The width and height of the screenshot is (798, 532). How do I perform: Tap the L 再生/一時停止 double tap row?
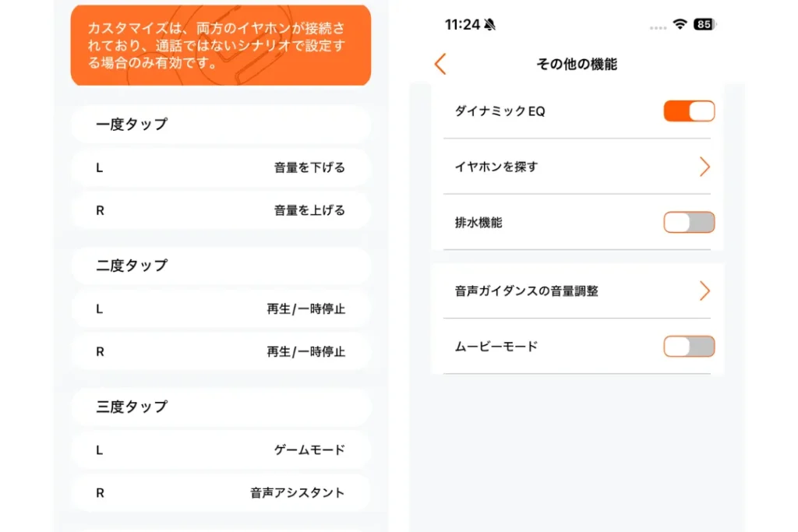coord(221,308)
